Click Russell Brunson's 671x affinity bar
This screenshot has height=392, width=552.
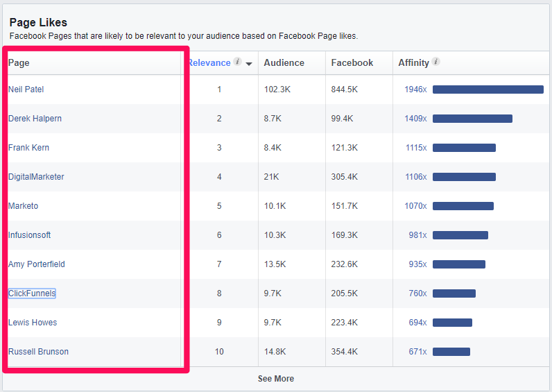pos(451,352)
